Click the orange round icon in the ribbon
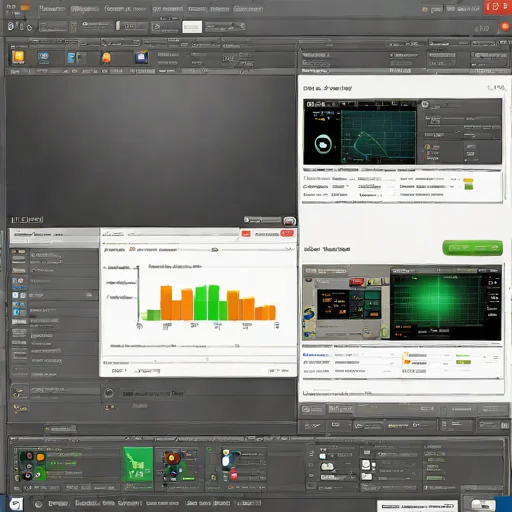The width and height of the screenshot is (512, 512). (x=106, y=58)
